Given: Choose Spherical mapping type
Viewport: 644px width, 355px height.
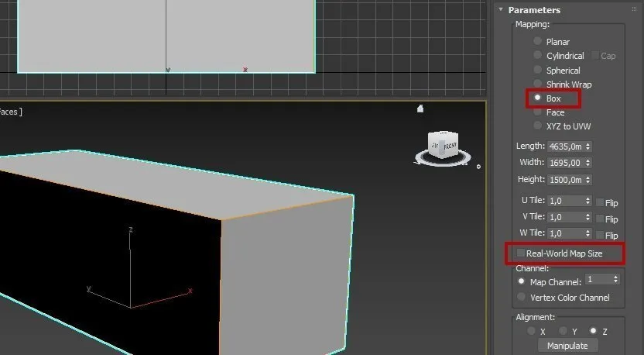Looking at the screenshot, I should (538, 71).
